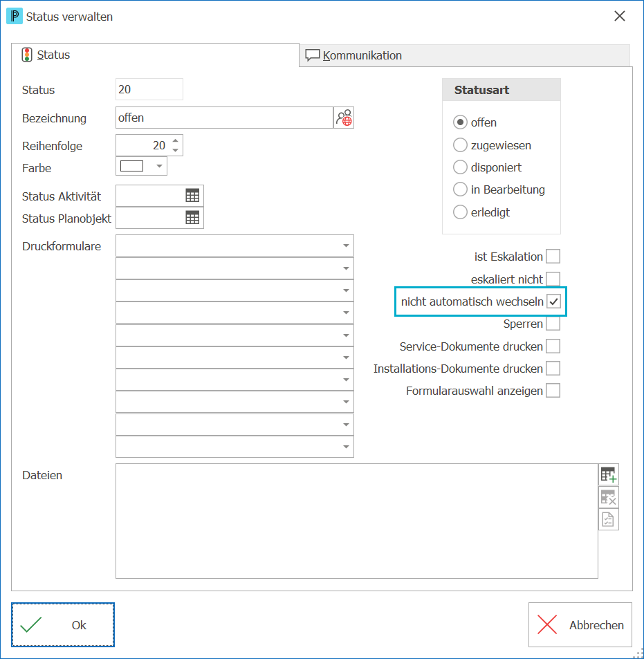Close the Status verwalten dialog
This screenshot has width=644, height=659.
coord(620,17)
